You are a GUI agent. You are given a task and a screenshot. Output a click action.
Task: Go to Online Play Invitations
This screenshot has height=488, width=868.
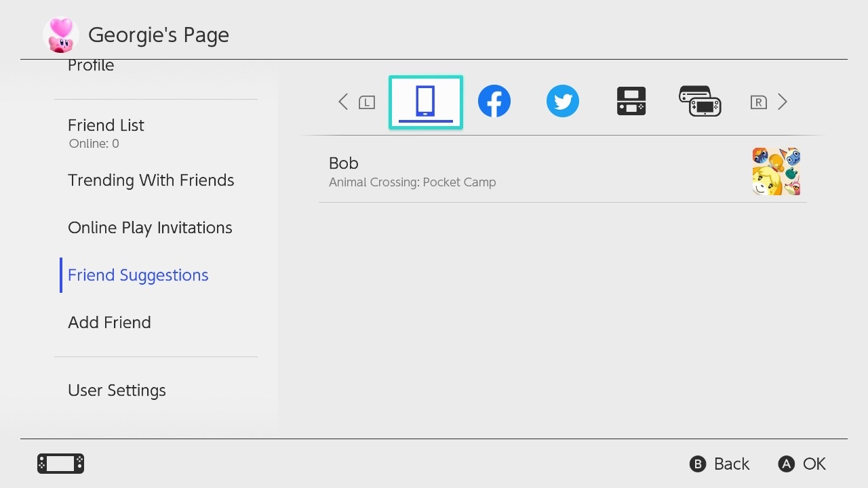[150, 228]
